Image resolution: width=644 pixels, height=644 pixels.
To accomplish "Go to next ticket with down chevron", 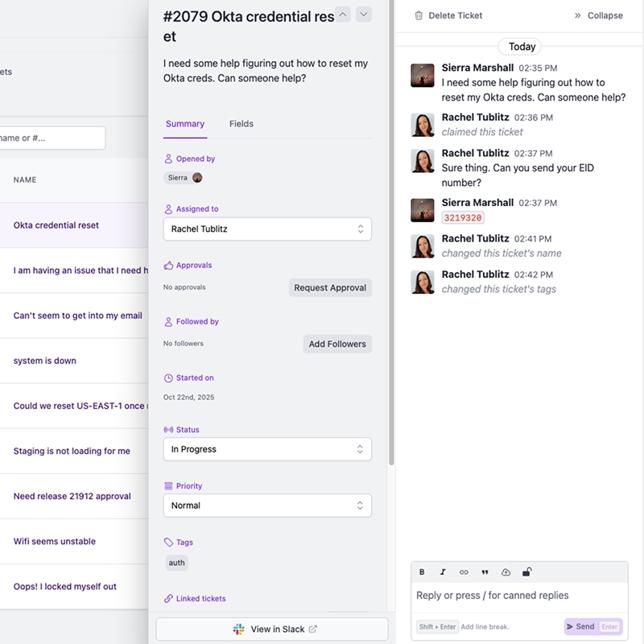I will 364,14.
